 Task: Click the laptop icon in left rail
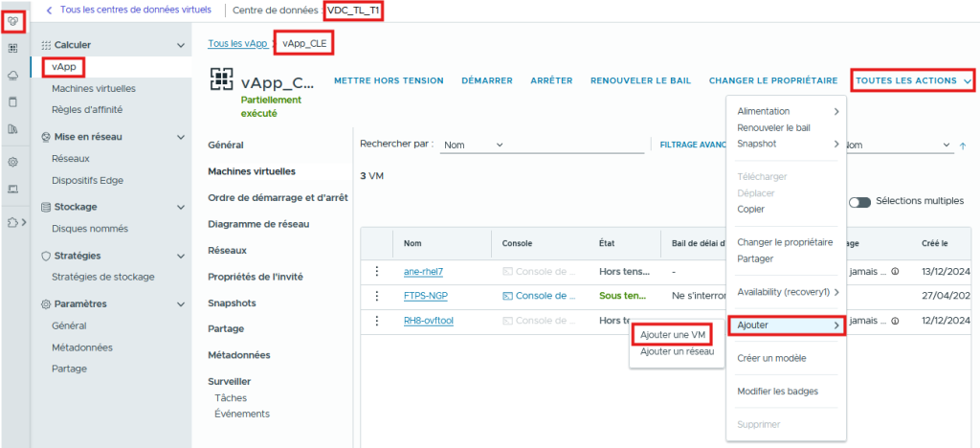(13, 190)
